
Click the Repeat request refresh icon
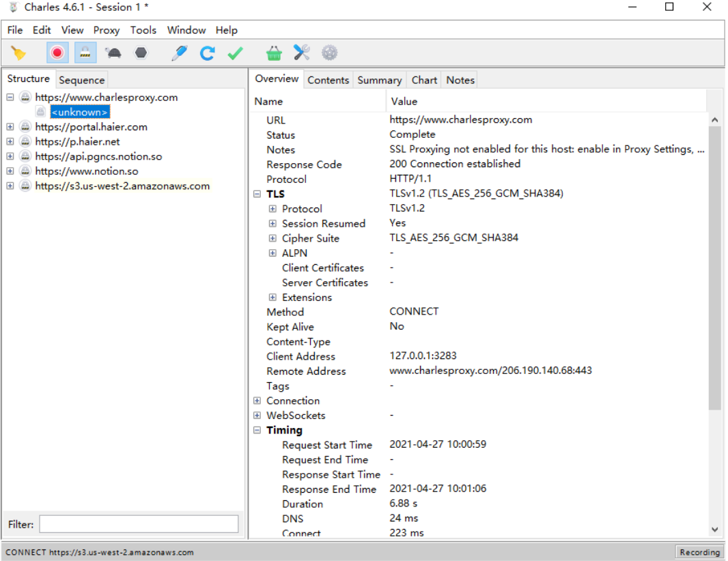207,53
